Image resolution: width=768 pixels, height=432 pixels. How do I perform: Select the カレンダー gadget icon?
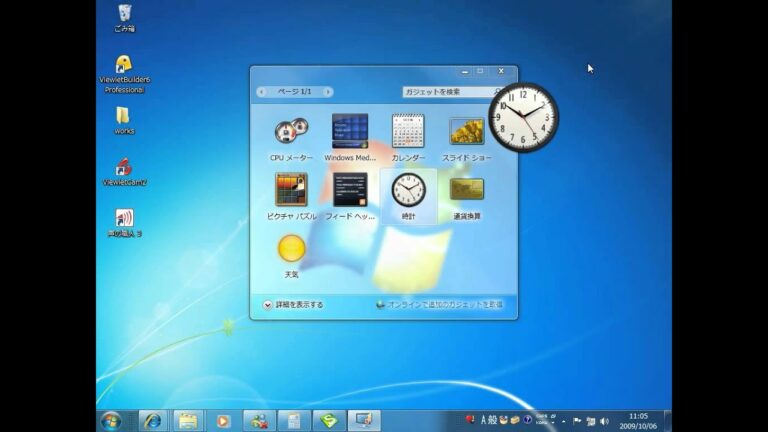click(408, 131)
